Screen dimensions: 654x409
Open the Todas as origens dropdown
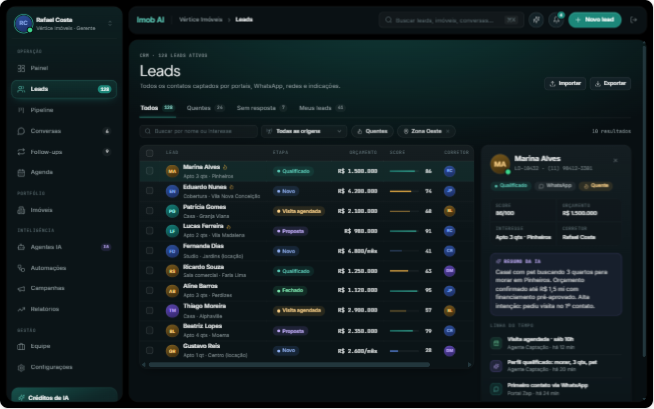click(x=304, y=131)
